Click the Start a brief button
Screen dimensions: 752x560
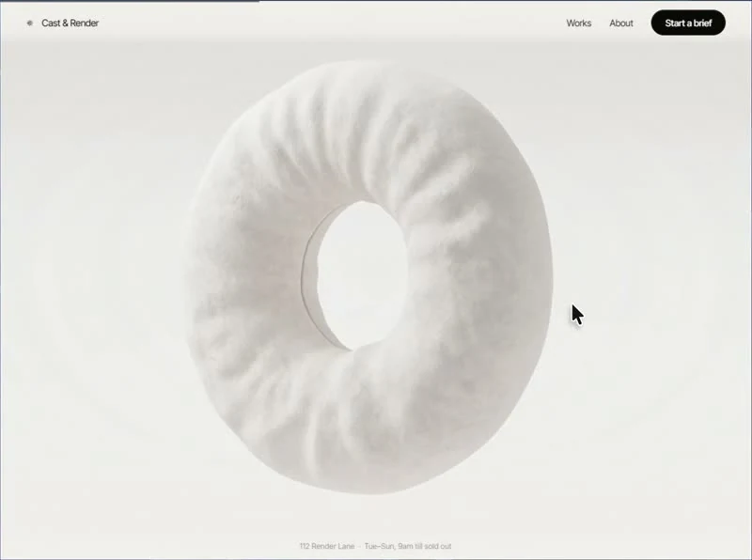coord(688,23)
